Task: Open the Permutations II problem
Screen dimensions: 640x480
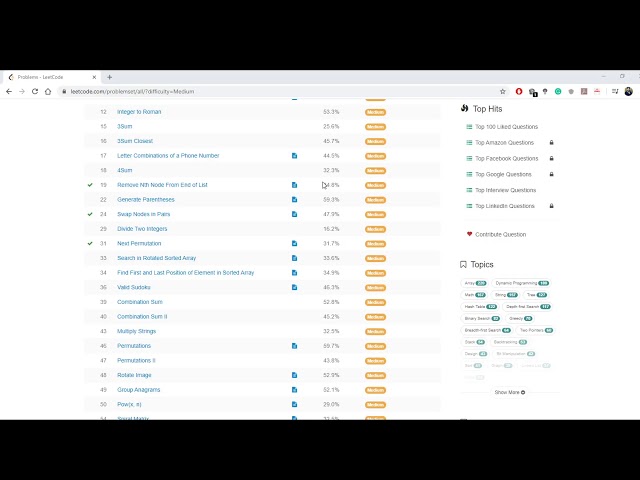Action: click(136, 360)
